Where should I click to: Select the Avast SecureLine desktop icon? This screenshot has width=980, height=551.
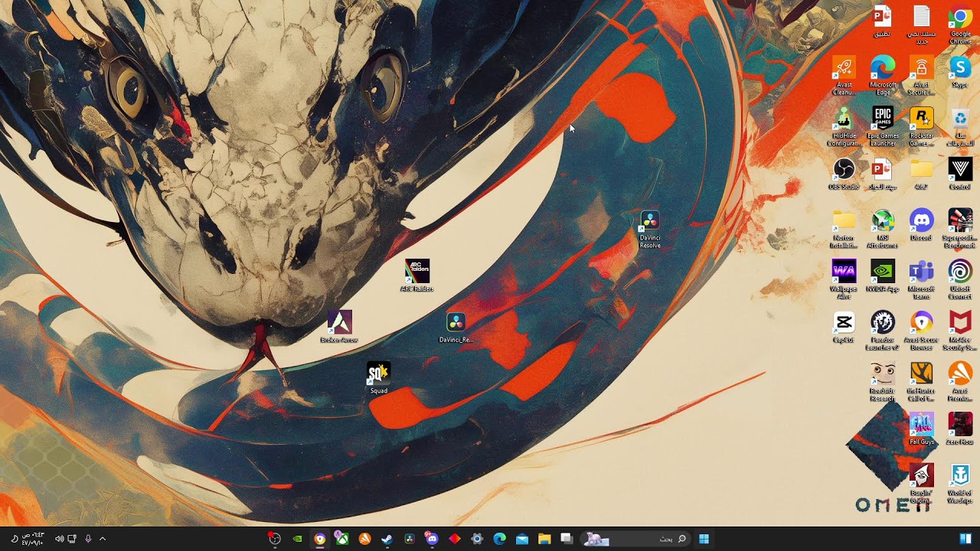pyautogui.click(x=922, y=77)
